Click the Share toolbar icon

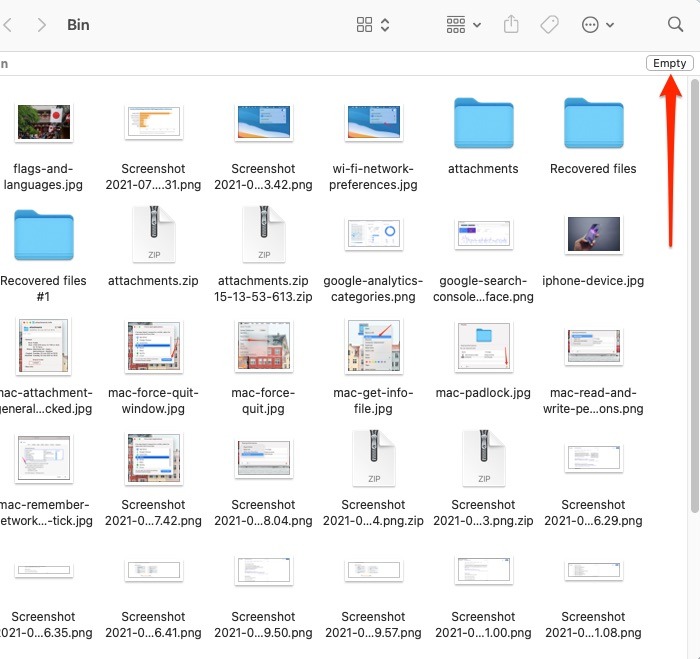(511, 24)
